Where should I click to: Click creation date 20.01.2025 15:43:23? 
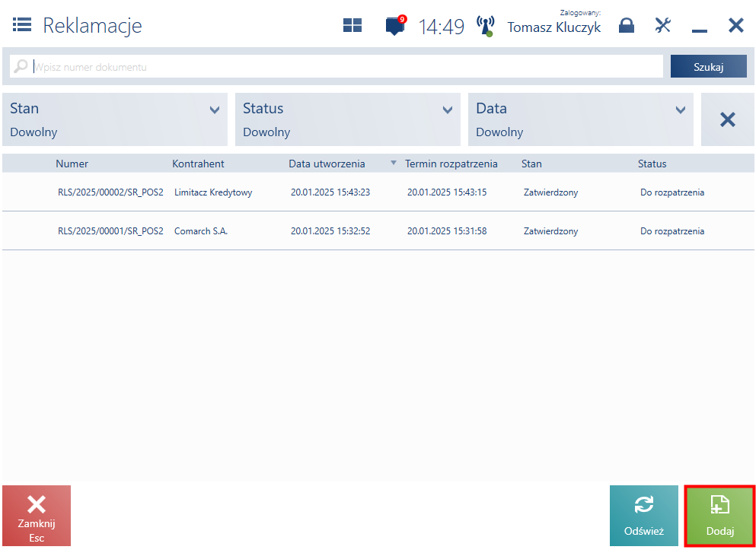(330, 192)
